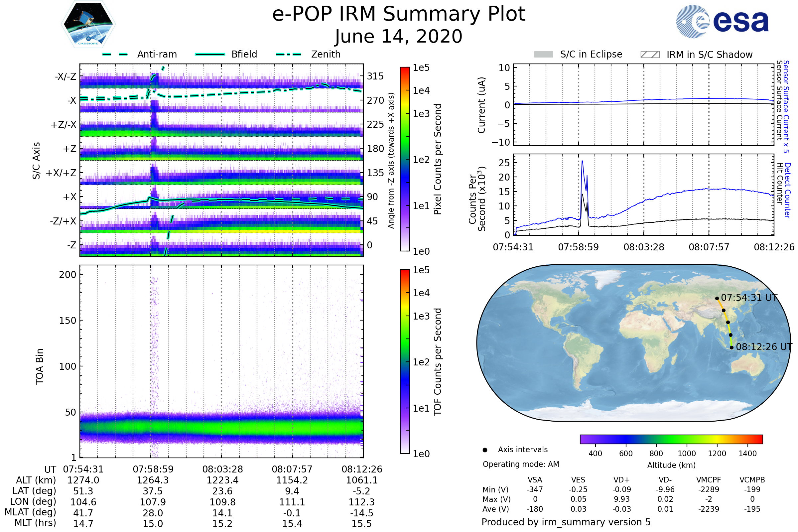Image resolution: width=798 pixels, height=532 pixels.
Task: Click the CASSIOPE mission patch logo
Action: coord(88,24)
